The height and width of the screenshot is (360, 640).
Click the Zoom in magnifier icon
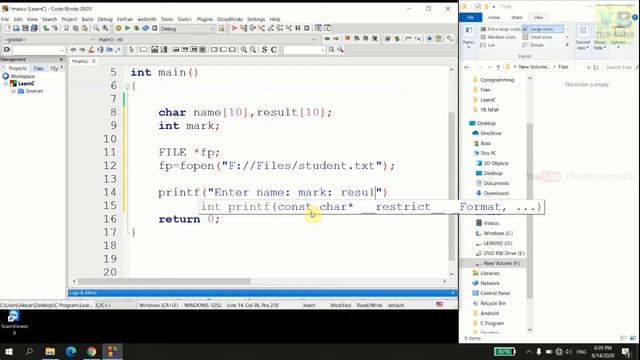pyautogui.click(x=244, y=49)
